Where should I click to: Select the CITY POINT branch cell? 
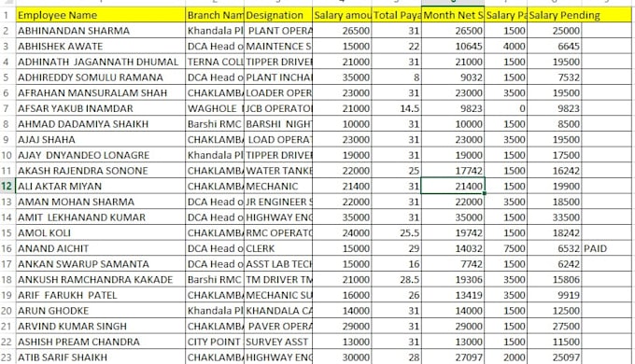(215, 342)
